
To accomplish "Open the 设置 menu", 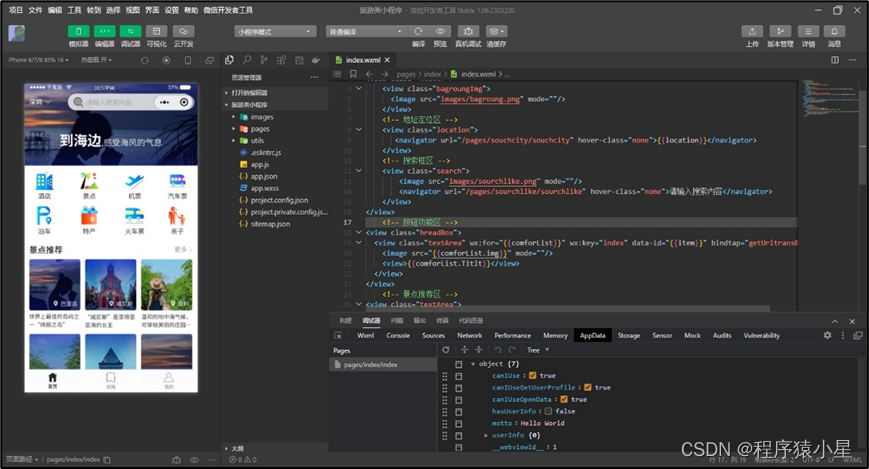I will [x=172, y=10].
